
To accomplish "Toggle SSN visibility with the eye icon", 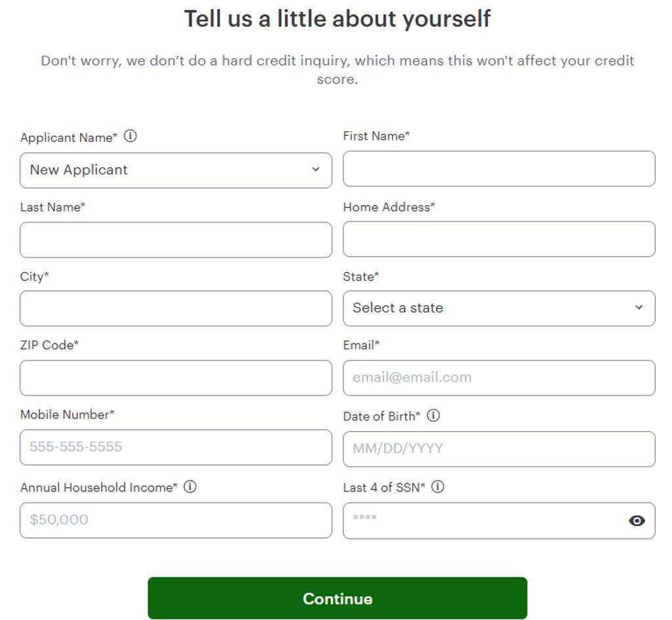I will (637, 521).
